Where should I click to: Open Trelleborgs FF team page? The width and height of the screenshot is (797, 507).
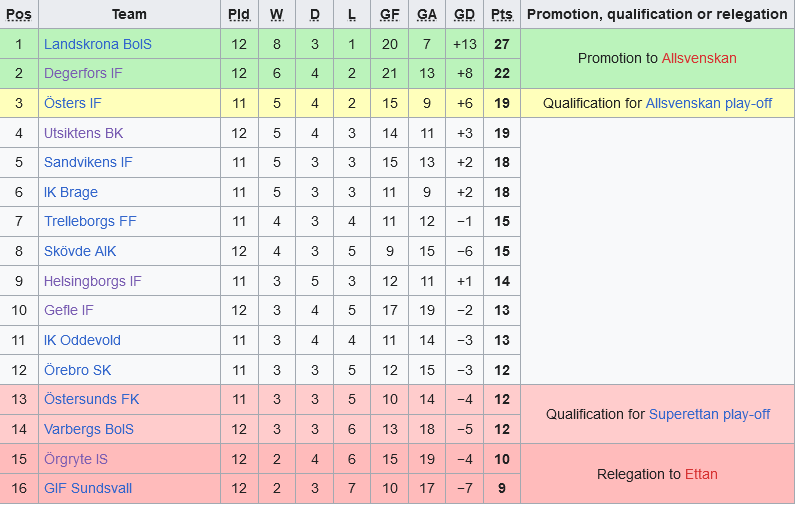pyautogui.click(x=90, y=221)
